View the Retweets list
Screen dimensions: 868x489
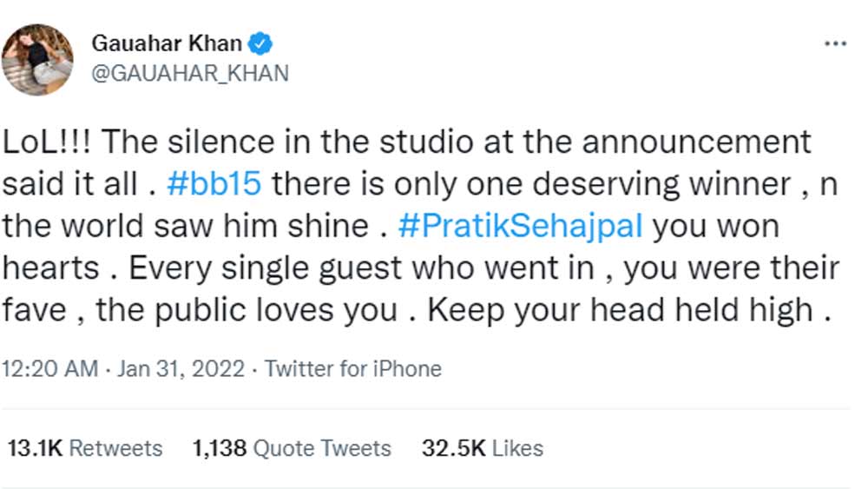coord(115,448)
